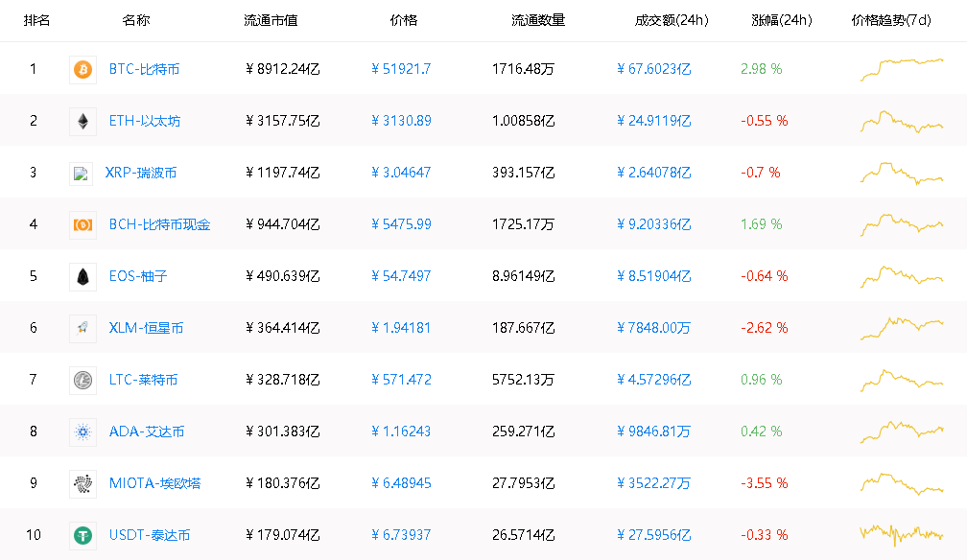967x560 pixels.
Task: Open MIOTA 7-day price trend chart
Action: click(902, 483)
